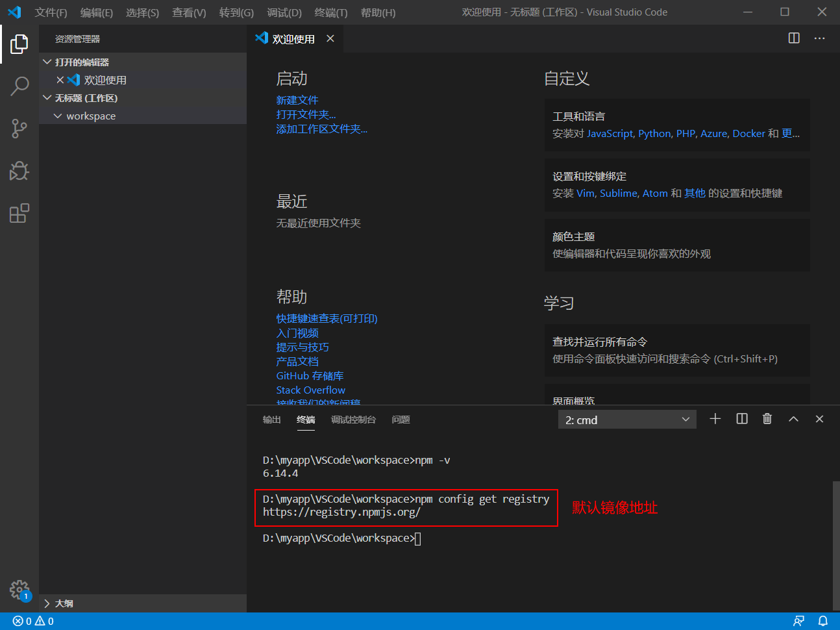The height and width of the screenshot is (630, 840).
Task: Switch to the 终端 panel tab
Action: (x=306, y=420)
